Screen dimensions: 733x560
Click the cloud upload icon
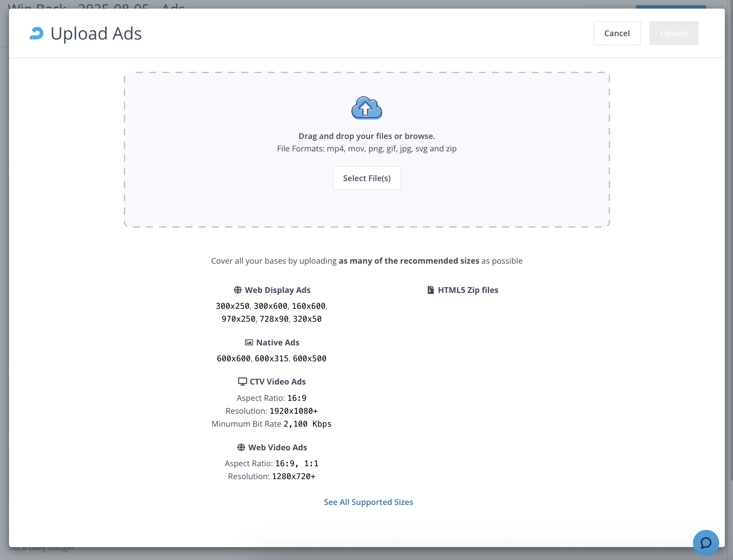click(366, 108)
